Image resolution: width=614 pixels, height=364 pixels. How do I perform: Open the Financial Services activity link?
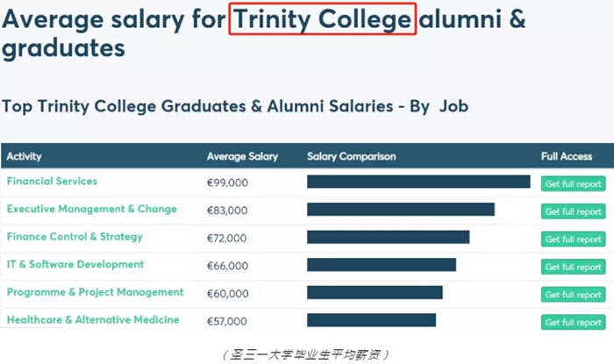pos(52,182)
